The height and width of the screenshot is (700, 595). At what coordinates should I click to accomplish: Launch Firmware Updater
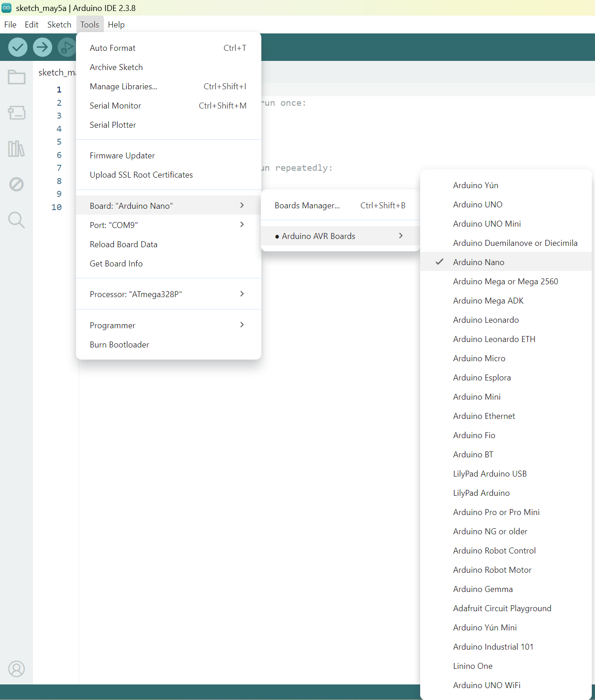168,155
